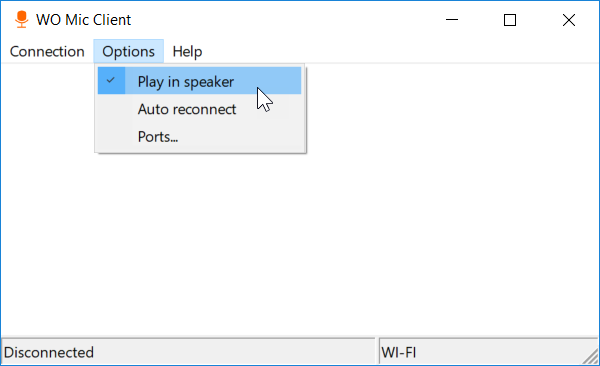600x366 pixels.
Task: Open the Help menu
Action: [x=187, y=51]
